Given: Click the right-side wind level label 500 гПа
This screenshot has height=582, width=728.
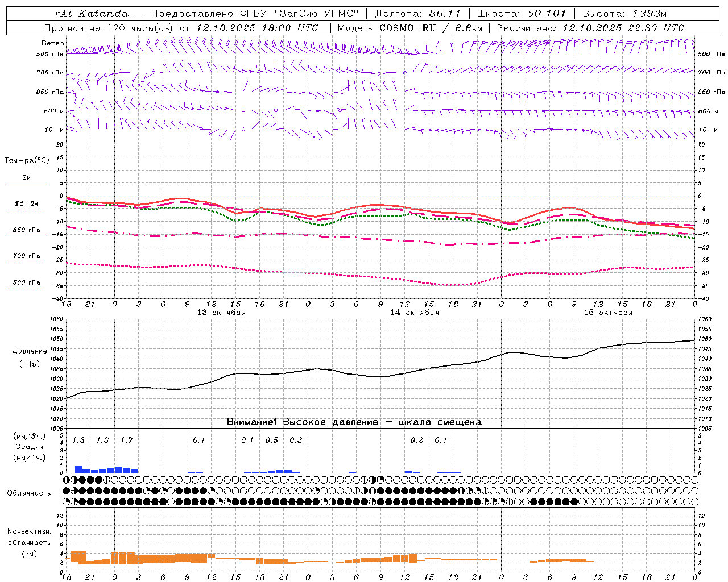Looking at the screenshot, I should (x=712, y=54).
